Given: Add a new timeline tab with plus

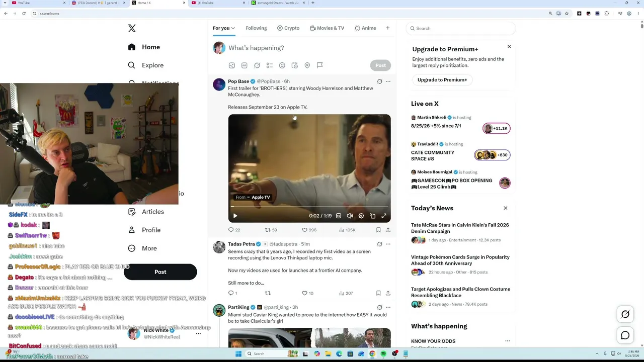Looking at the screenshot, I should tap(387, 28).
